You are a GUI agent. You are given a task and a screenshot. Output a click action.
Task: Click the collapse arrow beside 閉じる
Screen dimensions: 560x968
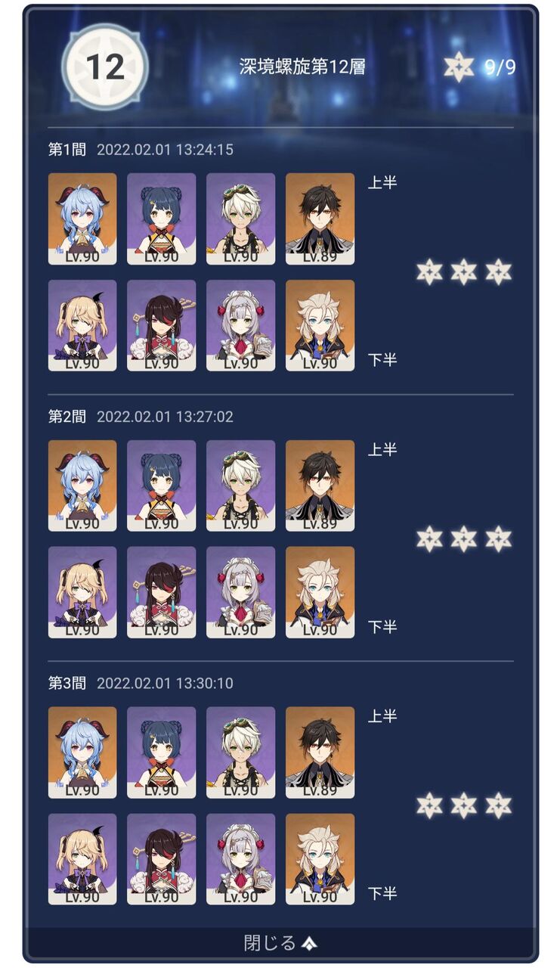(308, 943)
